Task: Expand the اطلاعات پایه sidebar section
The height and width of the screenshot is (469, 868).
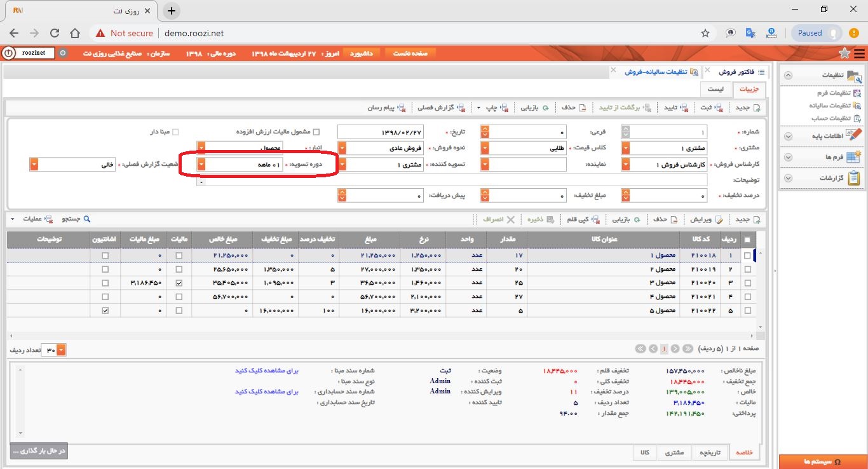Action: [789, 136]
